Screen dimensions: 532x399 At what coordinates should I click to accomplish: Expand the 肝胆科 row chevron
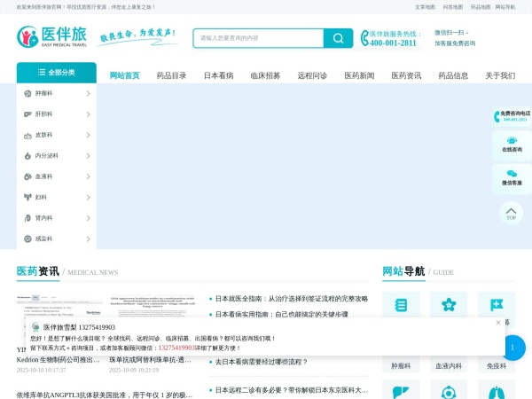(88, 114)
